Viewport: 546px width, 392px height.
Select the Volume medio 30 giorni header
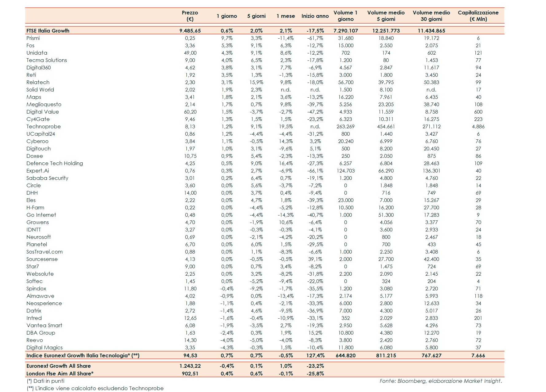[431, 16]
